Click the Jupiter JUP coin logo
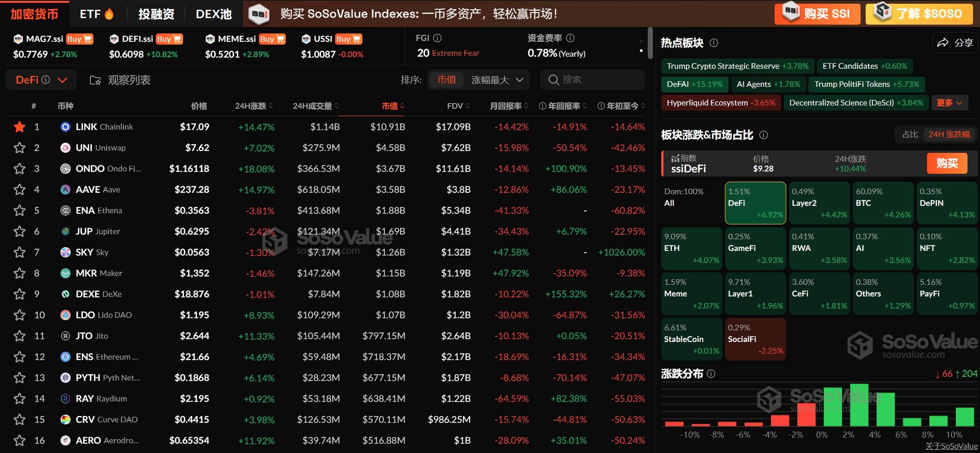980x453 pixels. point(66,231)
